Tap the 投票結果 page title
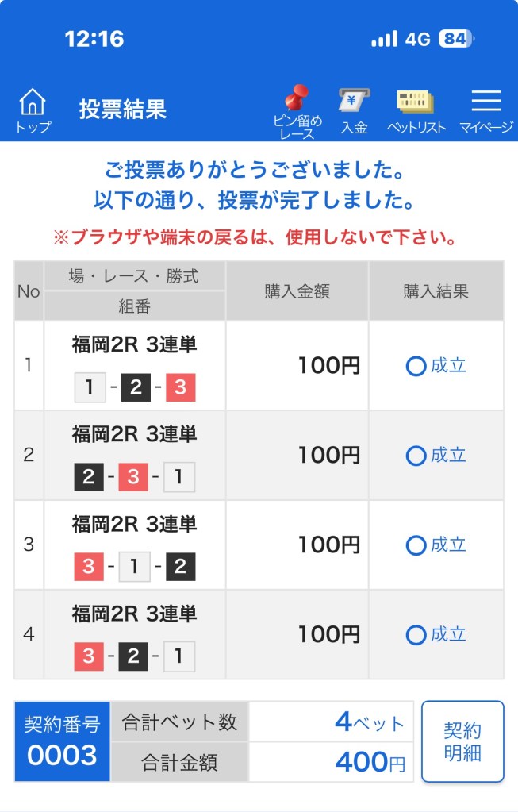 [x=123, y=110]
